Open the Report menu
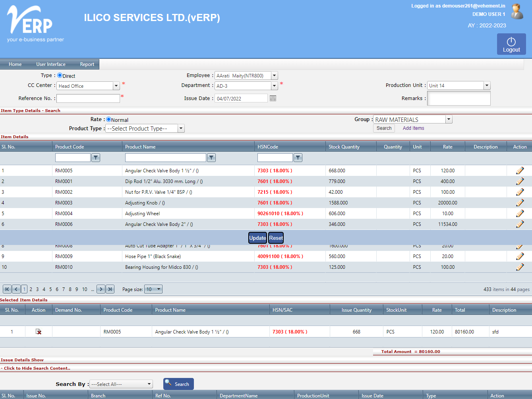 87,64
